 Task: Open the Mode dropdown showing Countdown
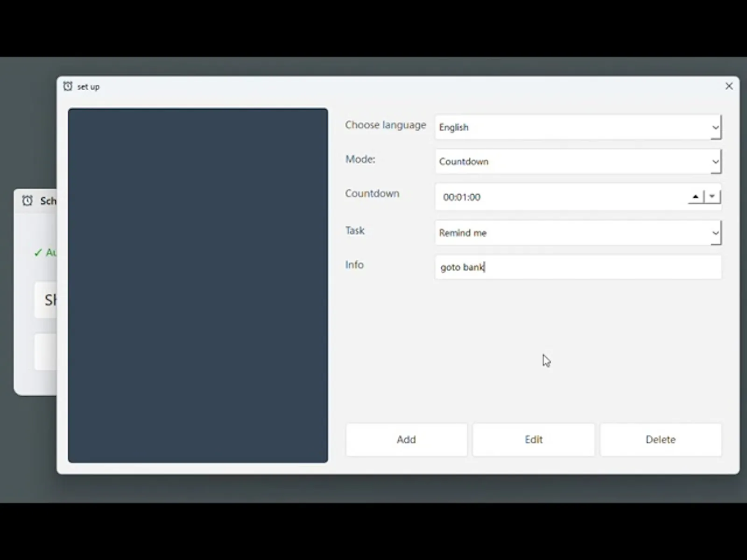(578, 161)
